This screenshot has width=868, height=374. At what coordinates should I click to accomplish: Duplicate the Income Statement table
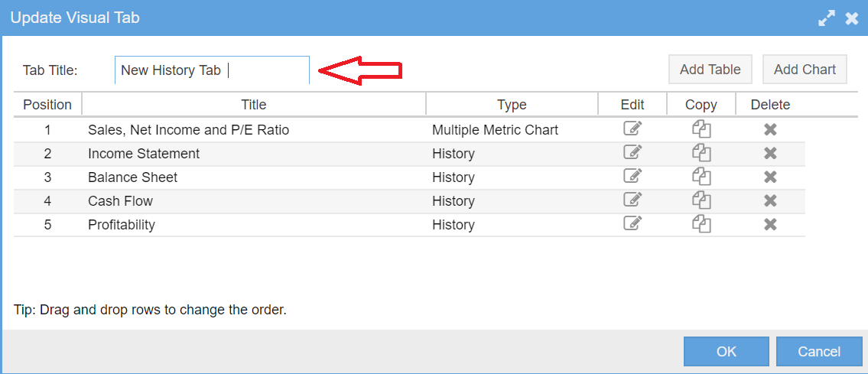pyautogui.click(x=701, y=153)
